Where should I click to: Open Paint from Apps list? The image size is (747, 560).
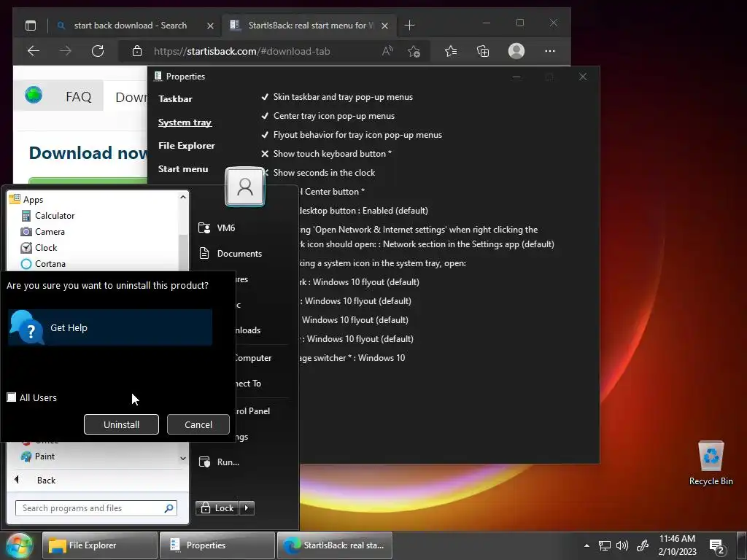[x=38, y=456]
